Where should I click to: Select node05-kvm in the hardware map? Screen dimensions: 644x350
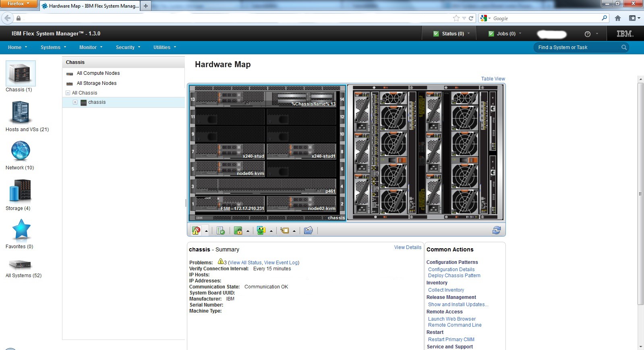point(230,169)
